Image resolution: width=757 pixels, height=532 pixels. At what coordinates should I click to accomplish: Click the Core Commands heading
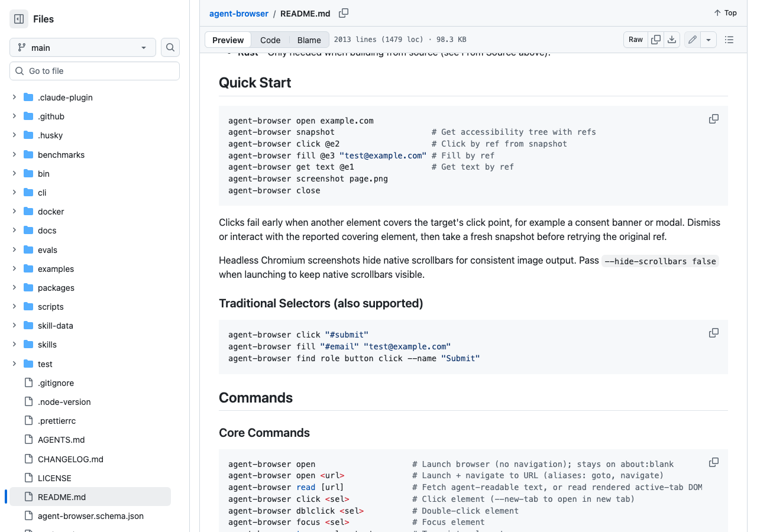click(x=264, y=433)
